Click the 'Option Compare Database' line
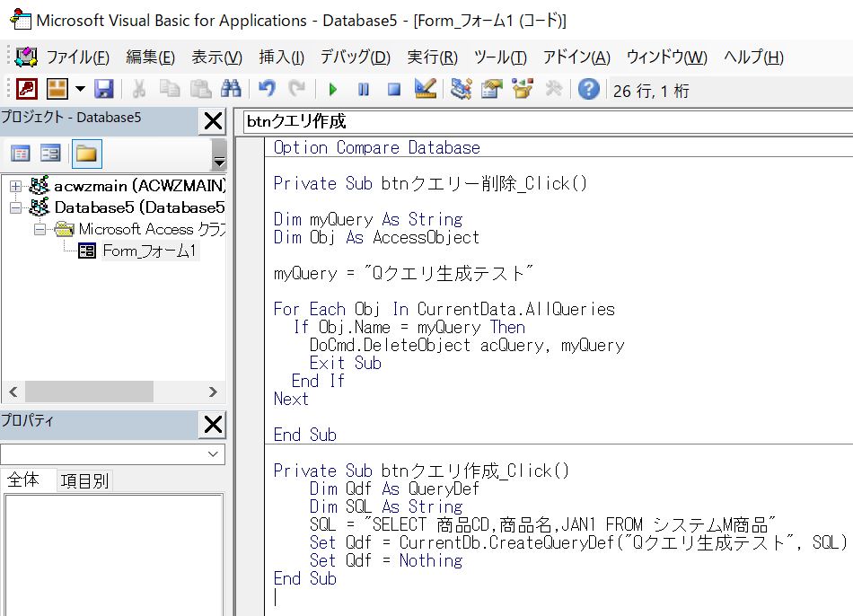Image resolution: width=853 pixels, height=616 pixels. coord(376,147)
